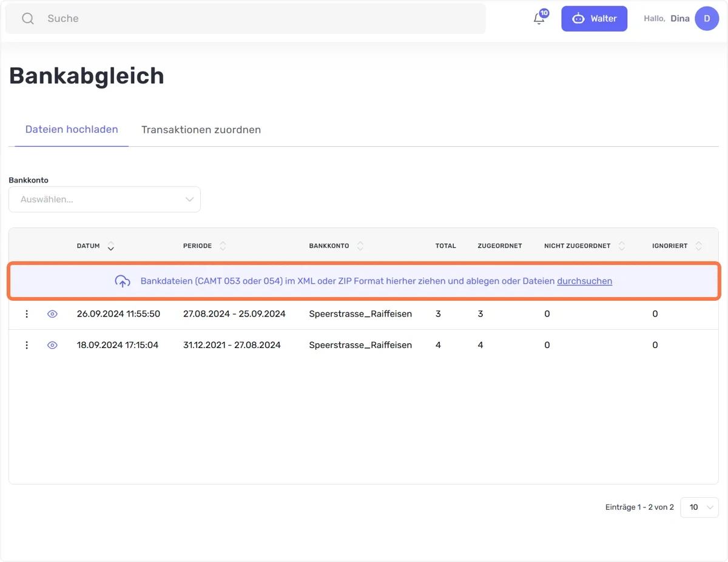Open the row menu for 26.09.2024 entry
Viewport: 728px width, 562px height.
27,314
